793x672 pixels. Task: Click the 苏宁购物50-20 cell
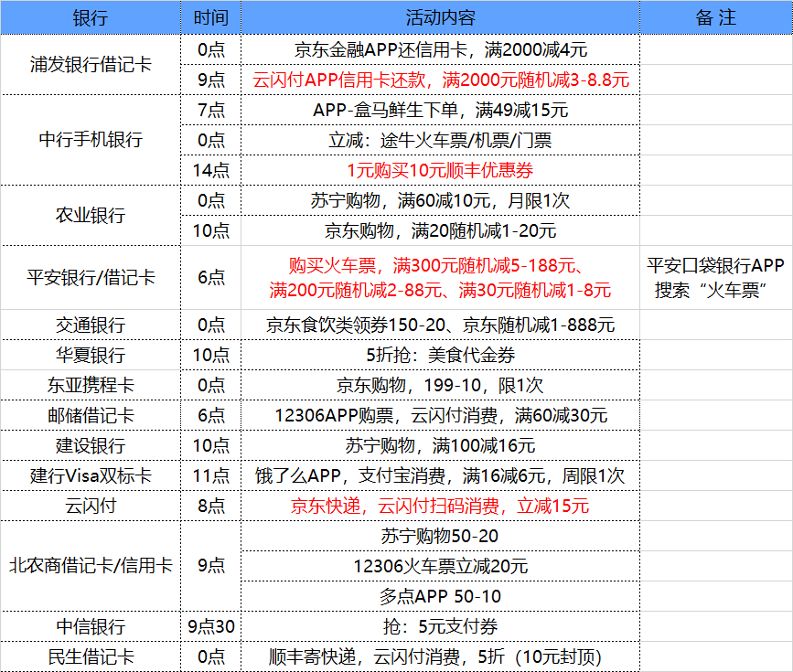pos(441,536)
